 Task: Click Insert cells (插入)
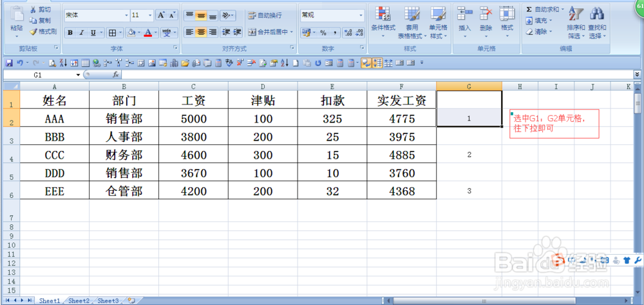coord(465,22)
